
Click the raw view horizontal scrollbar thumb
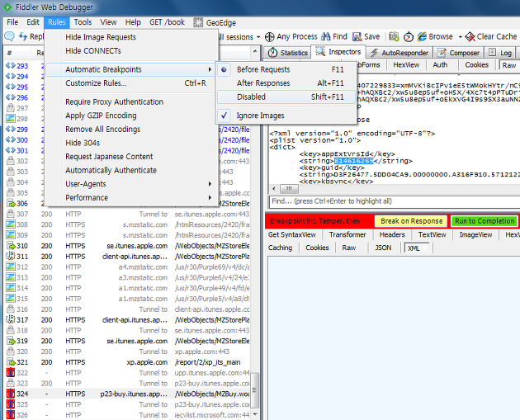click(x=289, y=189)
